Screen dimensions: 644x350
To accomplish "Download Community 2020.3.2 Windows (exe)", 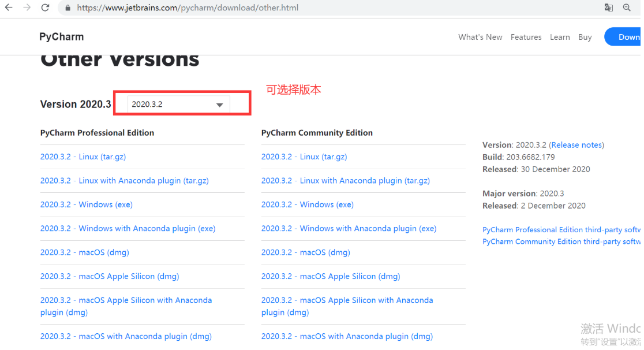I will coord(307,204).
